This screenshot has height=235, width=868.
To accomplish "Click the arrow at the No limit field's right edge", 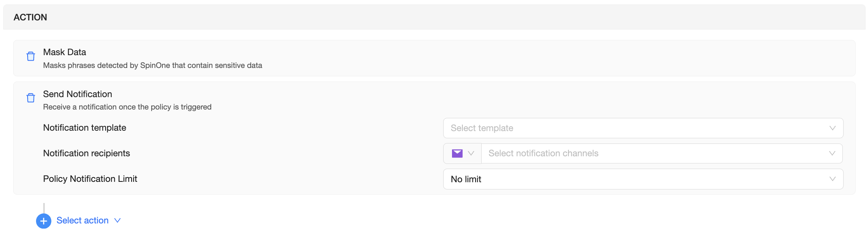I will pyautogui.click(x=832, y=179).
